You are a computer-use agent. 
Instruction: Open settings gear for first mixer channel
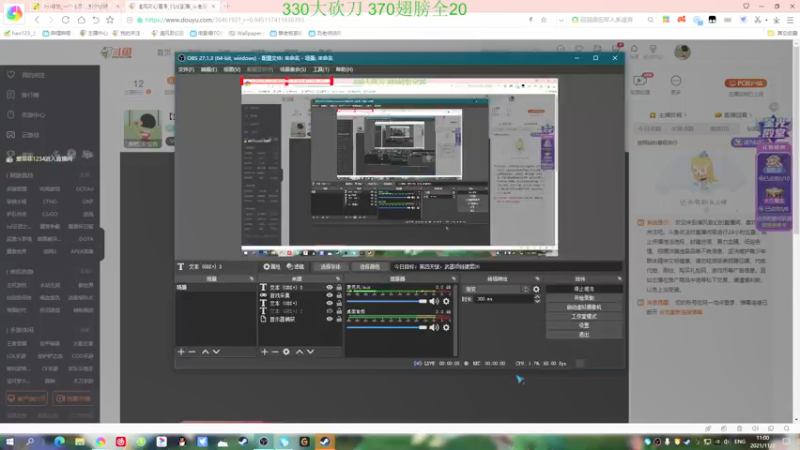pyautogui.click(x=446, y=301)
